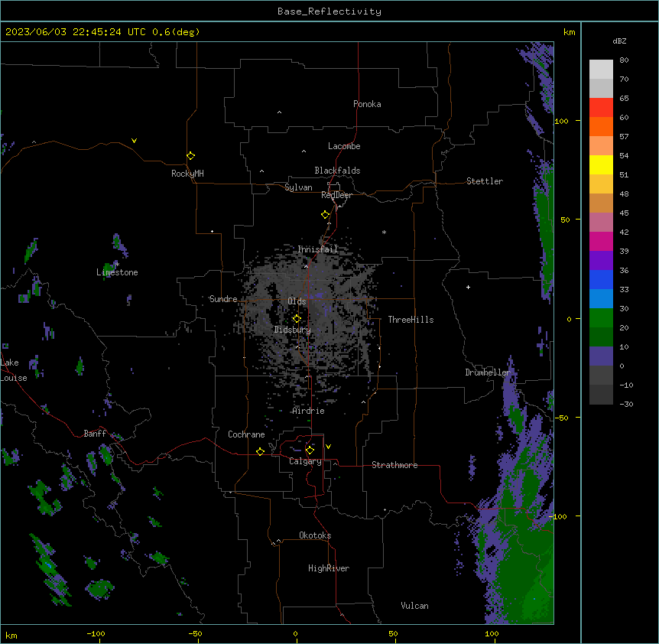Click the yellow 54 dBZ legend swatch

coord(601,164)
